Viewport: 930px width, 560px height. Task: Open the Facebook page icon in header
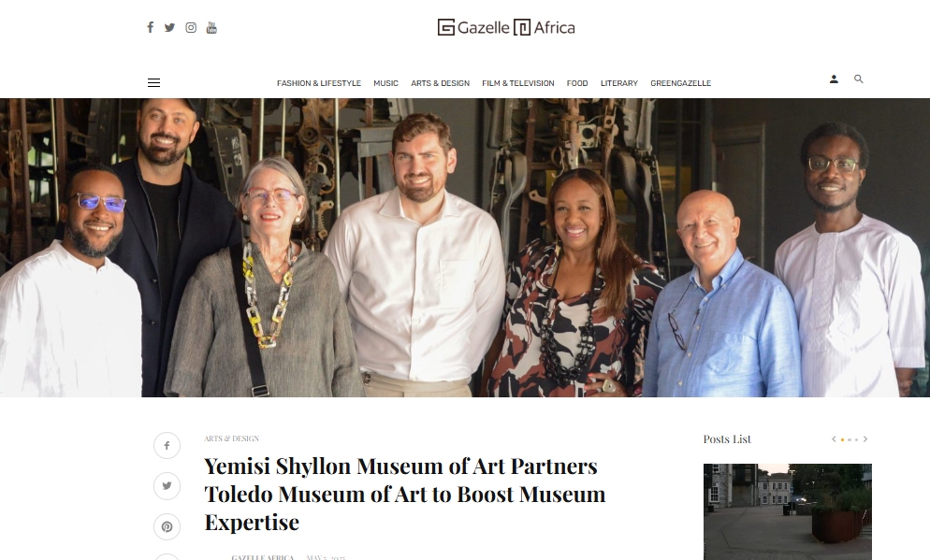(151, 27)
